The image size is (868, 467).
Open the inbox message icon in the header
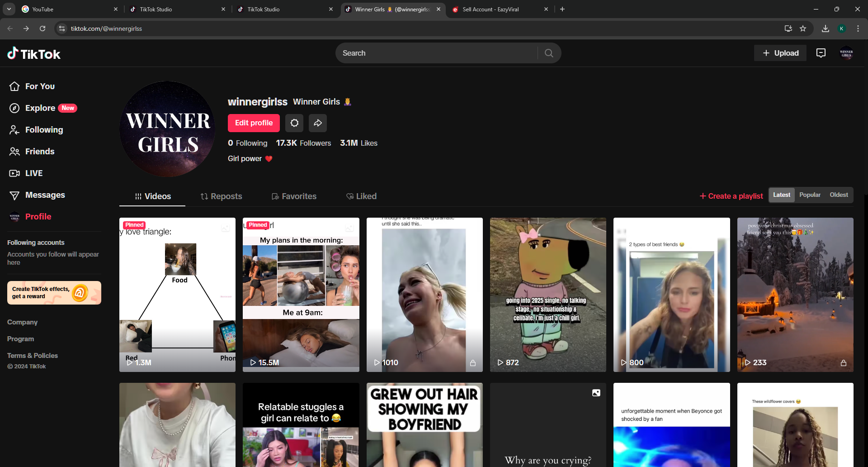821,53
